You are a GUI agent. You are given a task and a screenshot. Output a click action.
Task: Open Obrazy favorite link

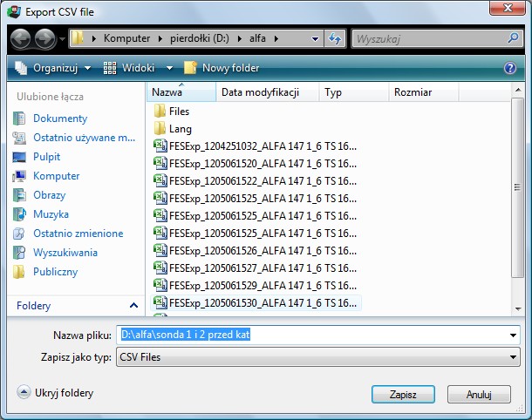[39, 195]
